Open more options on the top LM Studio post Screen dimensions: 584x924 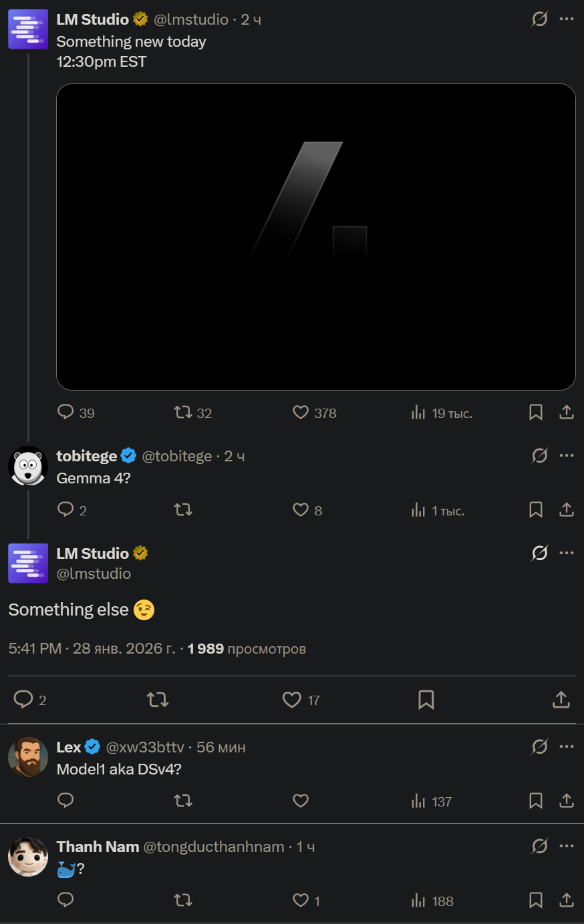point(567,19)
